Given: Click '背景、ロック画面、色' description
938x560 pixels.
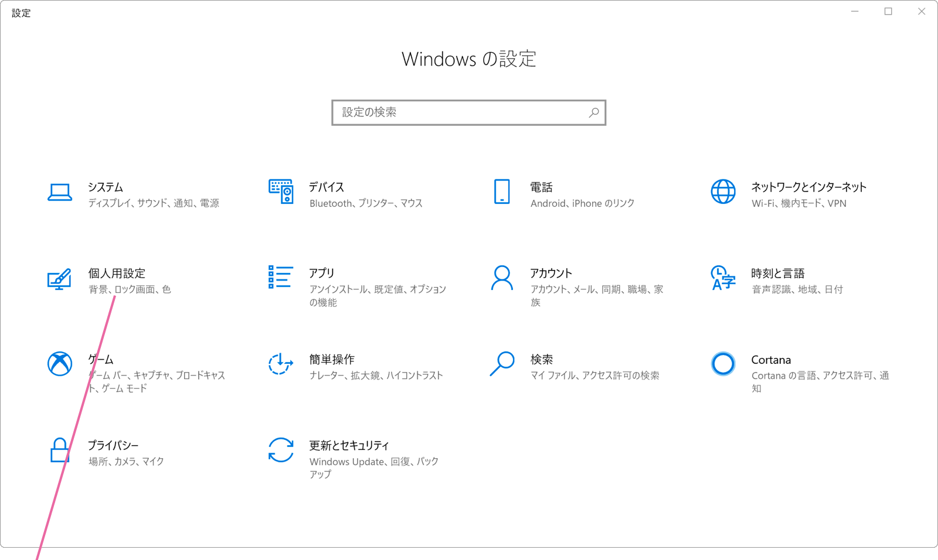Looking at the screenshot, I should pos(130,289).
